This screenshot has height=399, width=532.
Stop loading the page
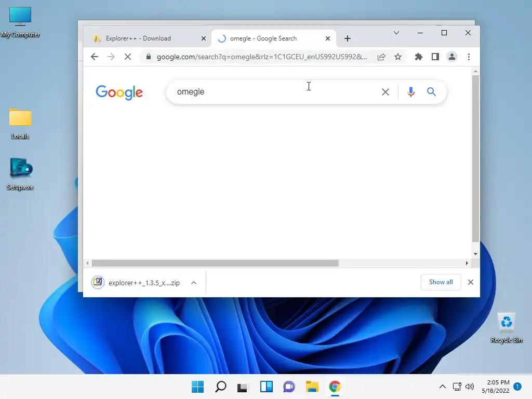coord(128,57)
